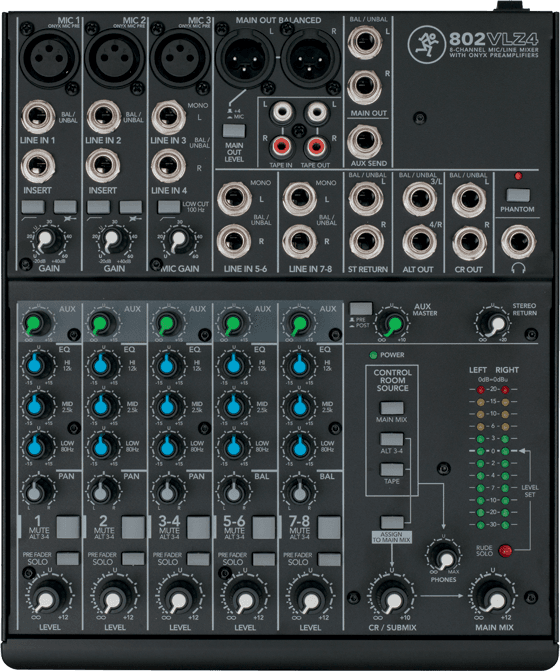The image size is (560, 671).
Task: Click the MIC 1 XLR input connector
Action: 50,56
